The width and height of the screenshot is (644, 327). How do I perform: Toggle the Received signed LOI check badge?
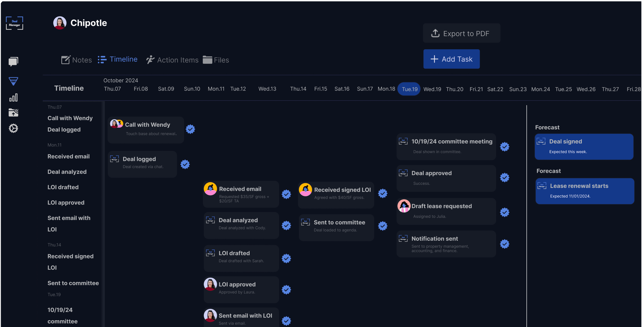tap(383, 193)
